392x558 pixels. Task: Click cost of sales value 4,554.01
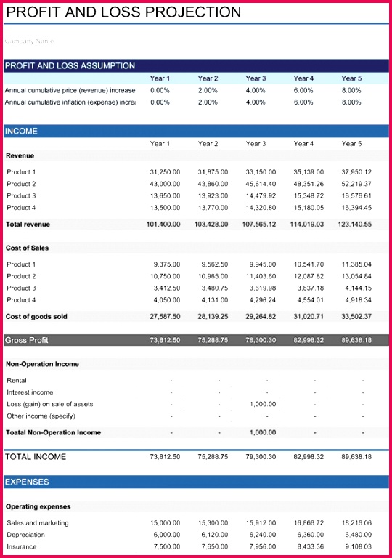[311, 299]
